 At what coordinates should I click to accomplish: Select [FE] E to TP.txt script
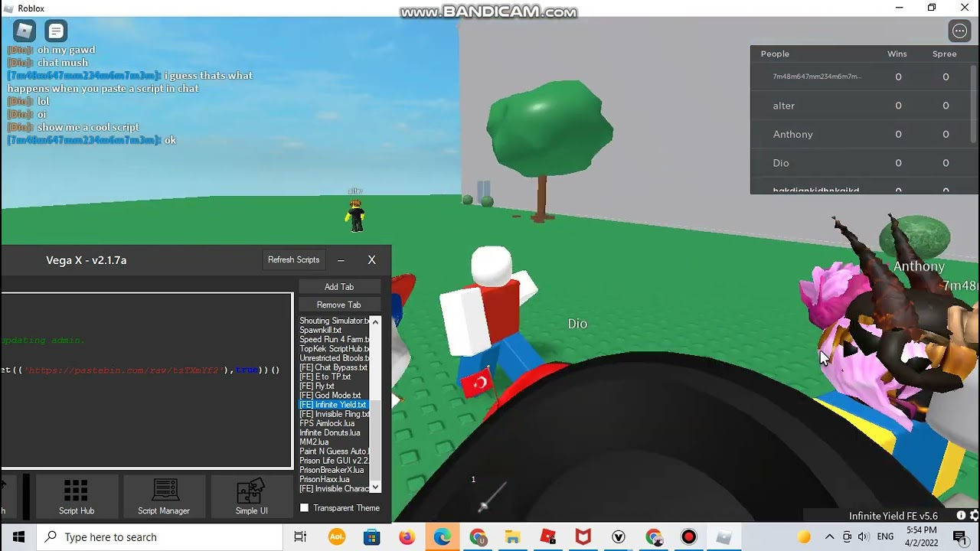334,377
